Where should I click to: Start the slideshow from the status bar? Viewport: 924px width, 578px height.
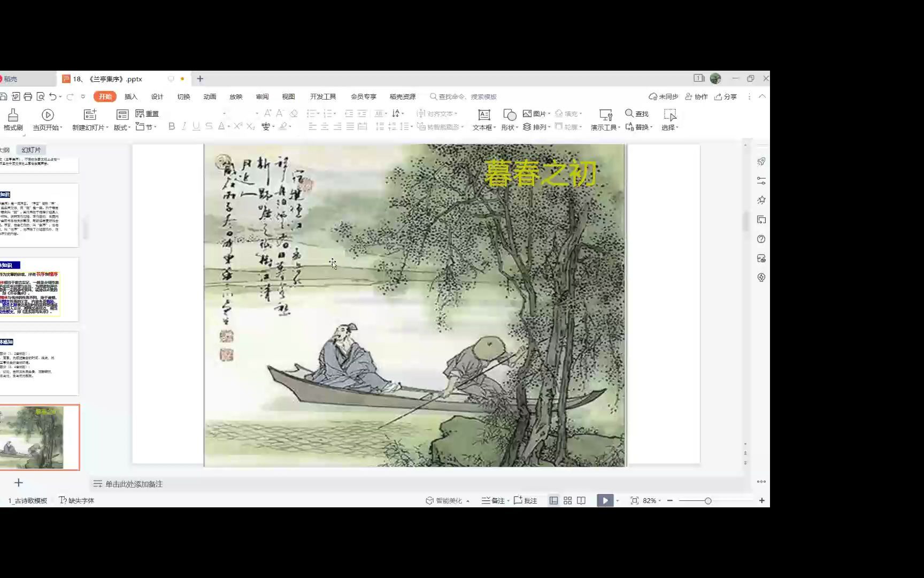[x=605, y=500]
